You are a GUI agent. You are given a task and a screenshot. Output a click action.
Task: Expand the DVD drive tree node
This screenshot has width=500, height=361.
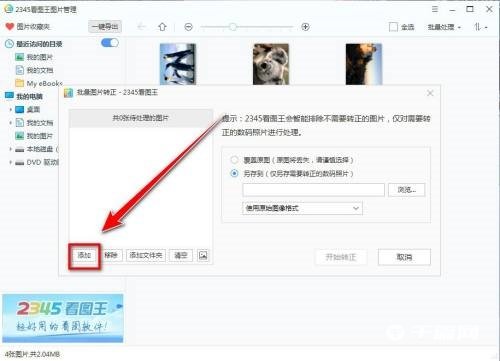(11, 162)
